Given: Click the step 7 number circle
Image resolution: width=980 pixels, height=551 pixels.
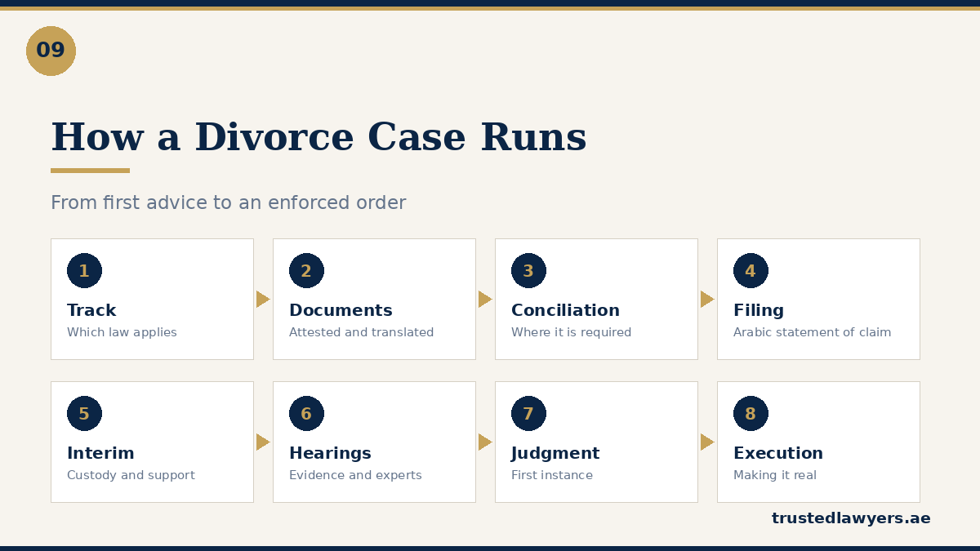Looking at the screenshot, I should pos(528,414).
